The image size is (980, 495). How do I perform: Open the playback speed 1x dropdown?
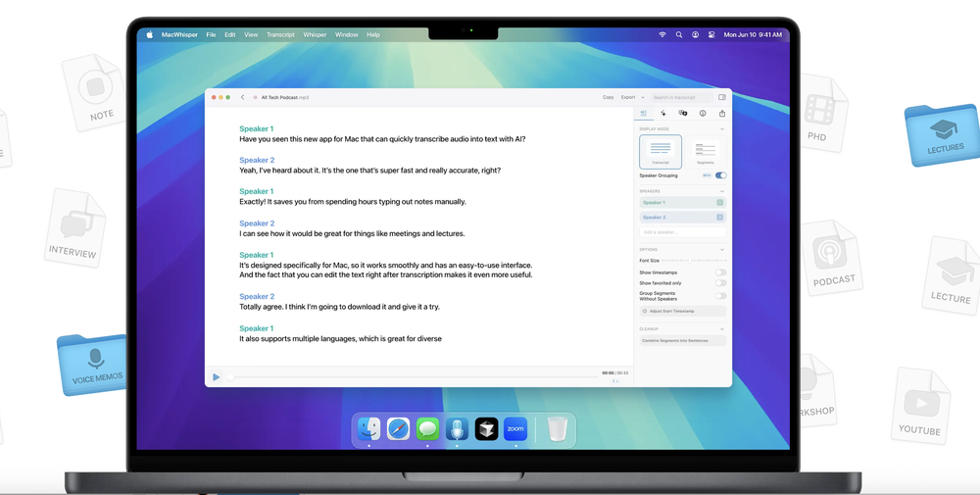coord(615,381)
